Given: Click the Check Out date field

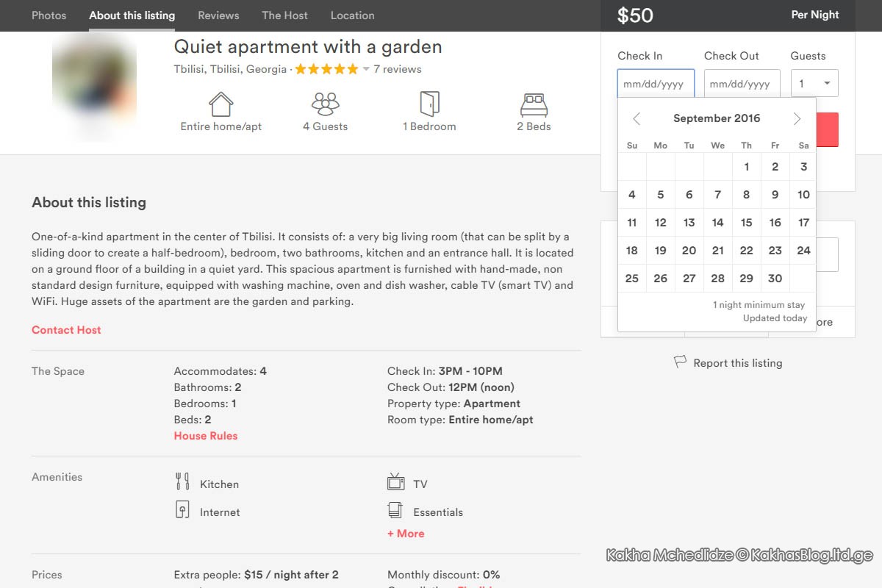Looking at the screenshot, I should (742, 83).
